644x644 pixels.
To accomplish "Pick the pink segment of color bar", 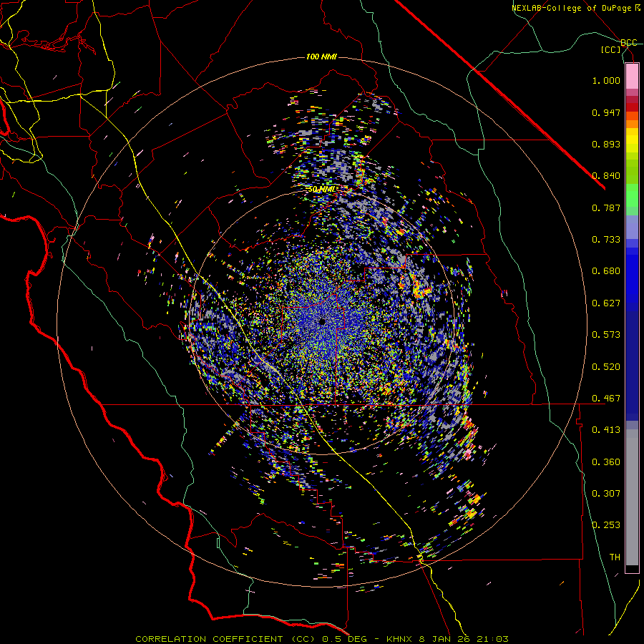I will [x=632, y=77].
